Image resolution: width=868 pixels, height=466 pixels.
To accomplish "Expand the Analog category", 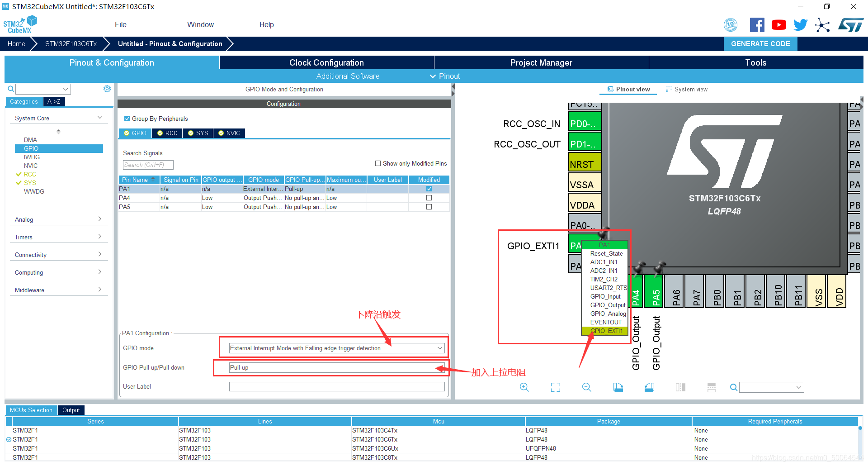I will click(59, 219).
